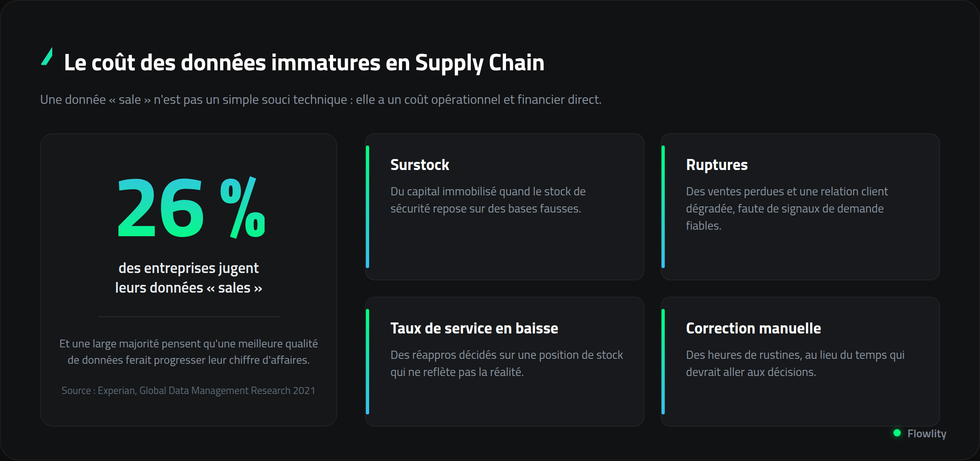Click the divider line in statistic card
The width and height of the screenshot is (980, 461).
click(x=189, y=316)
